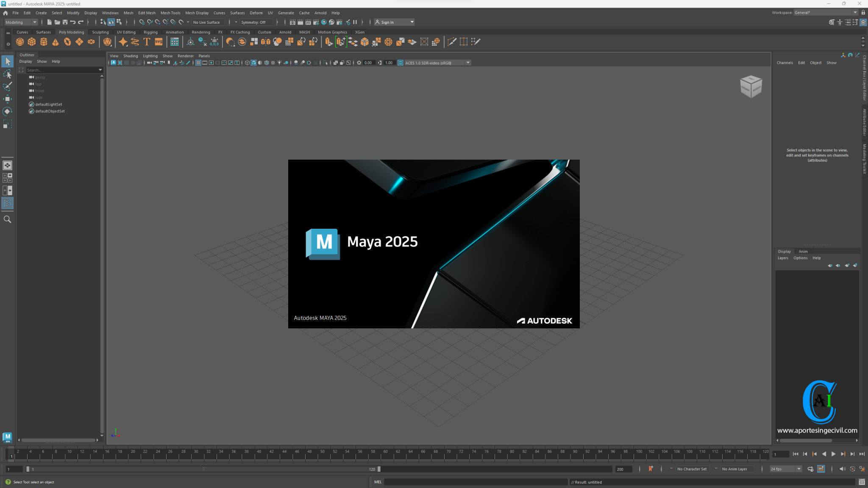Select the defaultLightSet in the Outliner
The width and height of the screenshot is (868, 488).
click(x=48, y=104)
